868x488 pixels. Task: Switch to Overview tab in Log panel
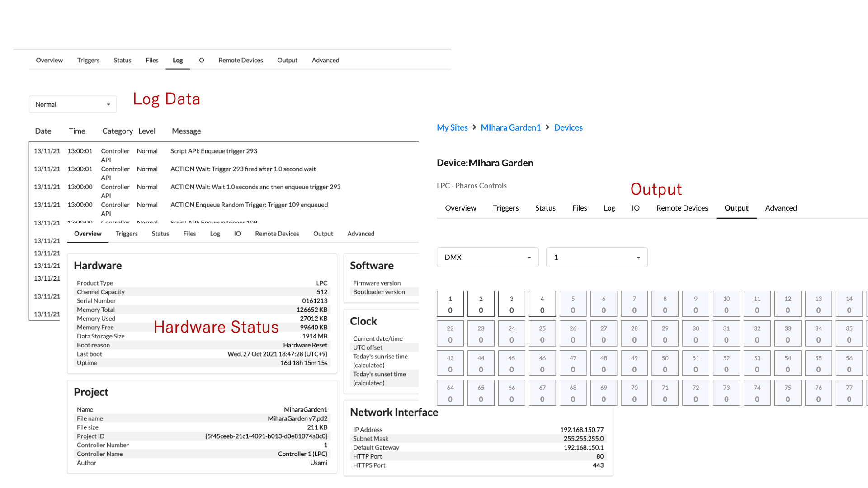click(x=49, y=60)
